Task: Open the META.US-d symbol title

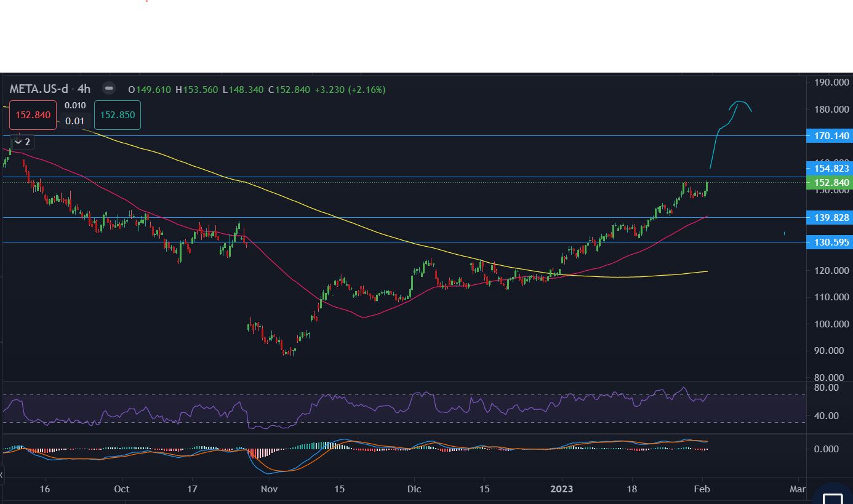Action: click(39, 89)
